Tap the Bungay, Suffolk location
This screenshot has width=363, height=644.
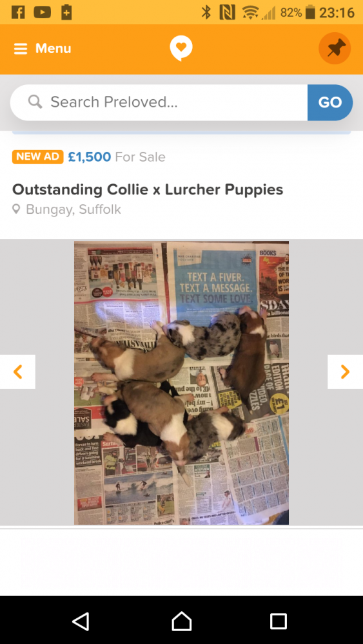(x=73, y=209)
